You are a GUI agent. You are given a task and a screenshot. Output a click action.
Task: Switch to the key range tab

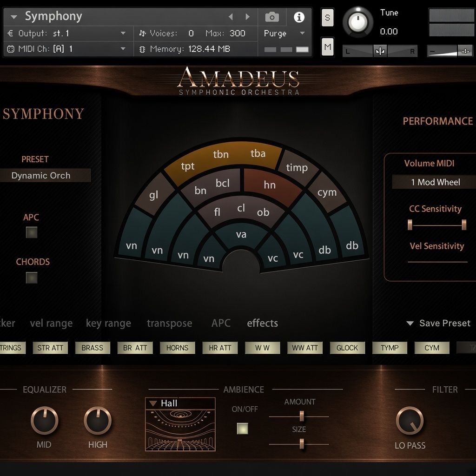click(x=108, y=324)
